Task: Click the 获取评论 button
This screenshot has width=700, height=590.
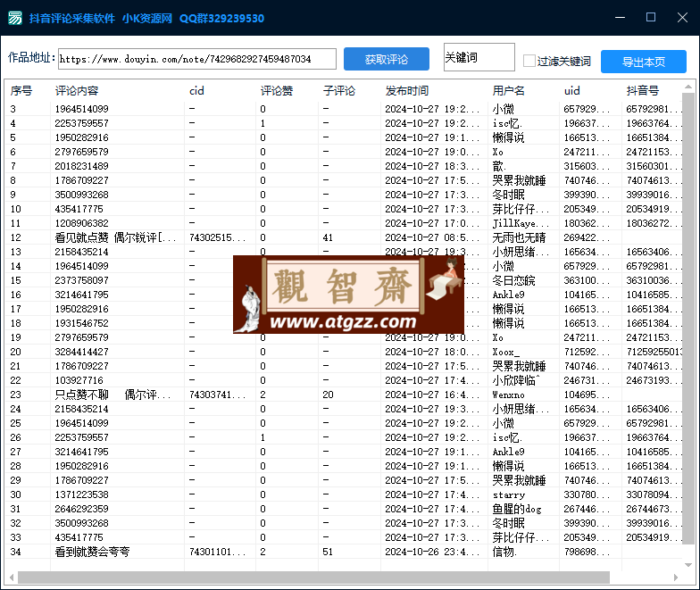Action: 386,59
